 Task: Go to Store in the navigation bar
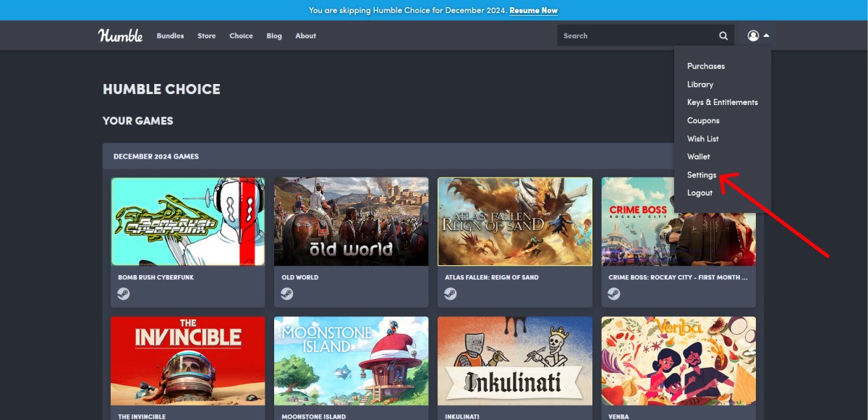[207, 35]
